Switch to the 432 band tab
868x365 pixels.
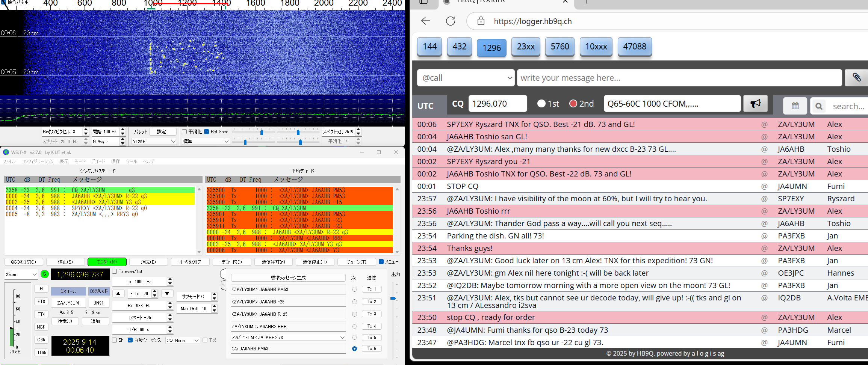[x=459, y=47]
